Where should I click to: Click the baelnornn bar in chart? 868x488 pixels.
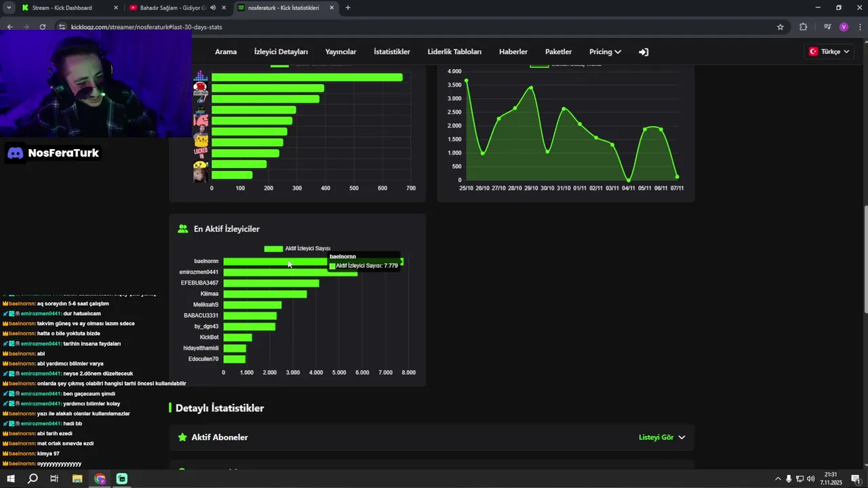click(x=313, y=262)
